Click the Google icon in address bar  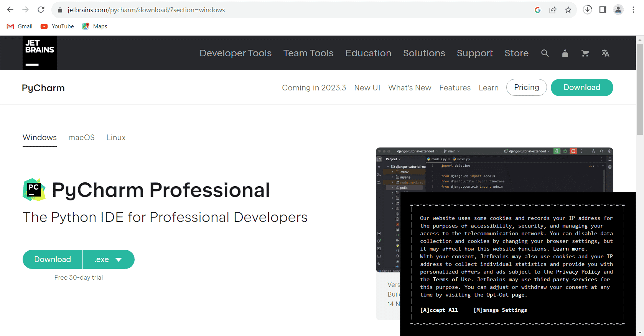click(x=538, y=10)
